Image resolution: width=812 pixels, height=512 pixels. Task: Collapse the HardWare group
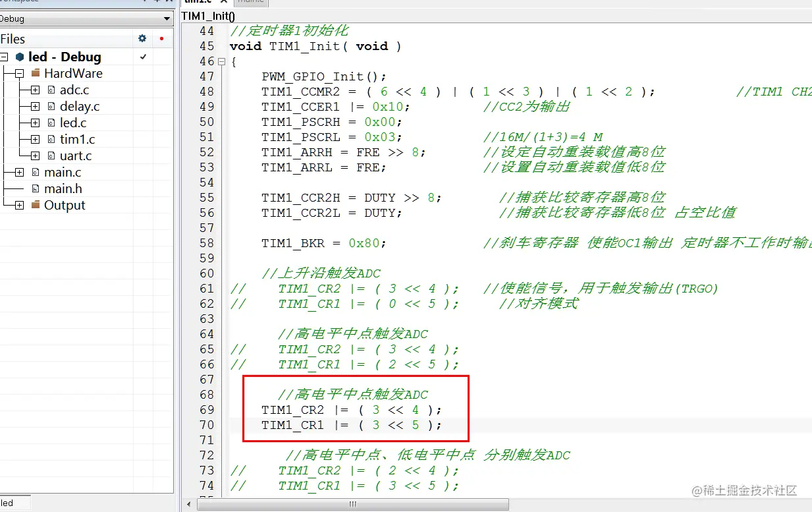19,74
